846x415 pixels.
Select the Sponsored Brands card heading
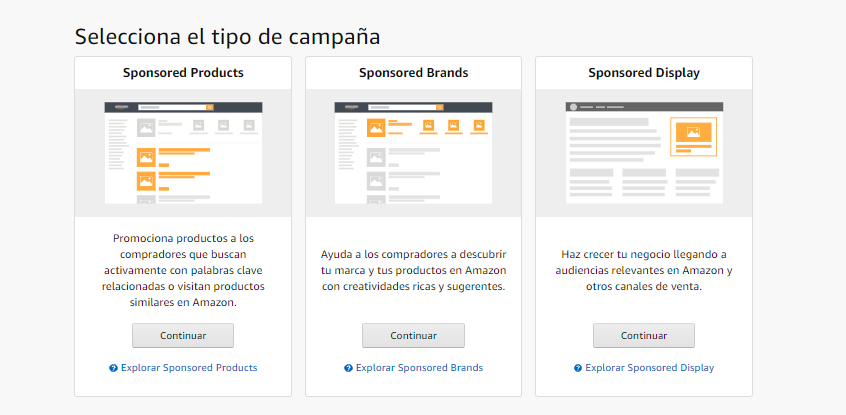[413, 73]
